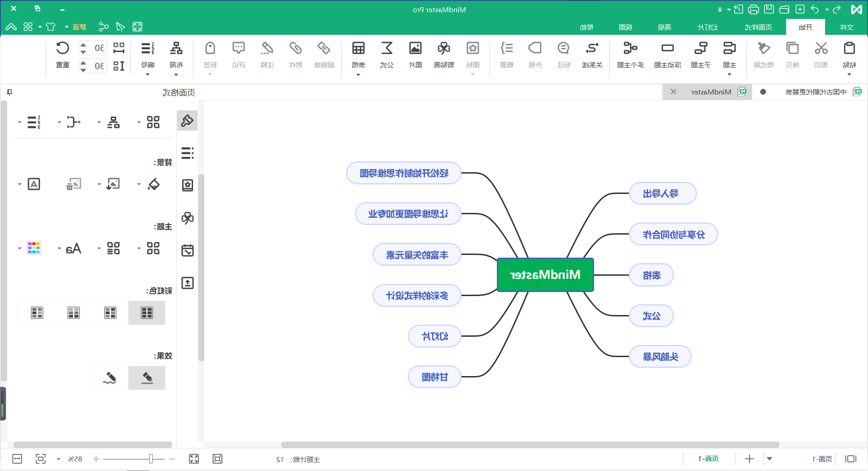Screen dimensions: 868x471
Task: Insert a 子主题 subtopic
Action: (x=701, y=55)
